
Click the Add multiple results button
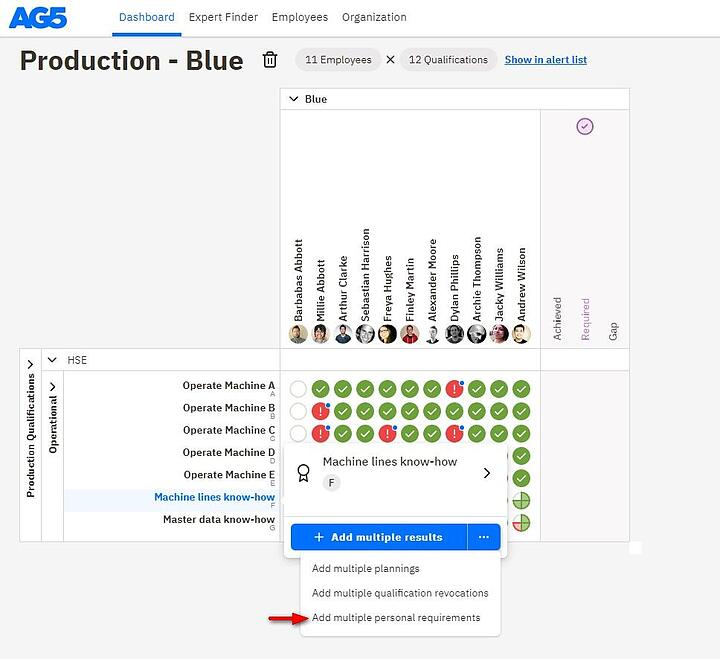(378, 537)
